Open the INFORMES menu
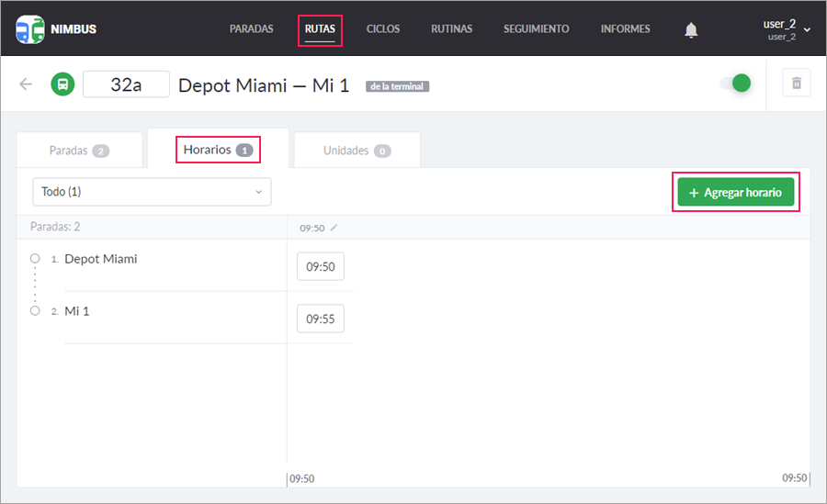The width and height of the screenshot is (827, 504). pos(625,29)
